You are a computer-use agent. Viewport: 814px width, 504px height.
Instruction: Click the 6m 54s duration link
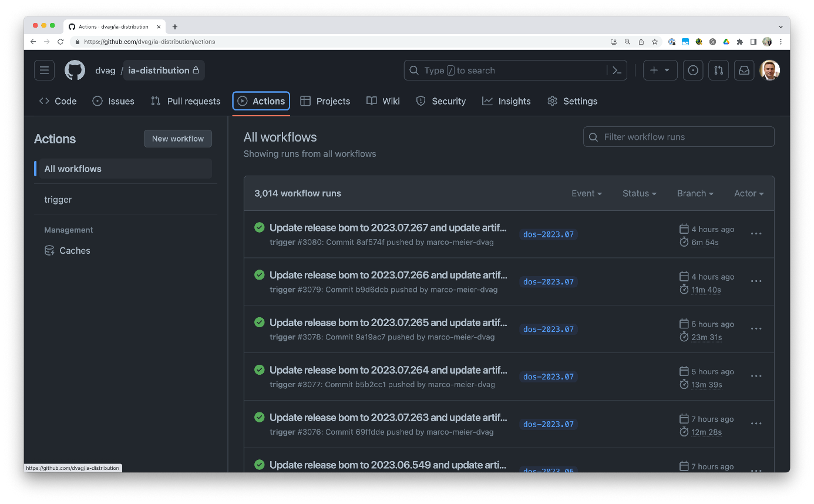705,242
